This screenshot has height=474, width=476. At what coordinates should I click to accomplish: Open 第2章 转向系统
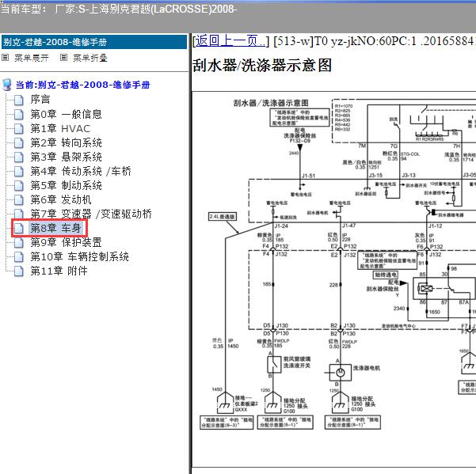pyautogui.click(x=67, y=143)
